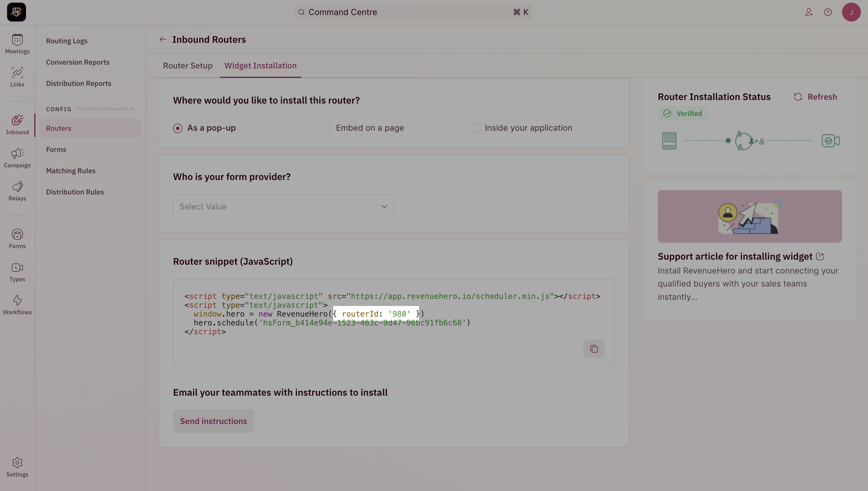Click the form icon in status diagram
The width and height of the screenshot is (868, 491).
coord(669,141)
